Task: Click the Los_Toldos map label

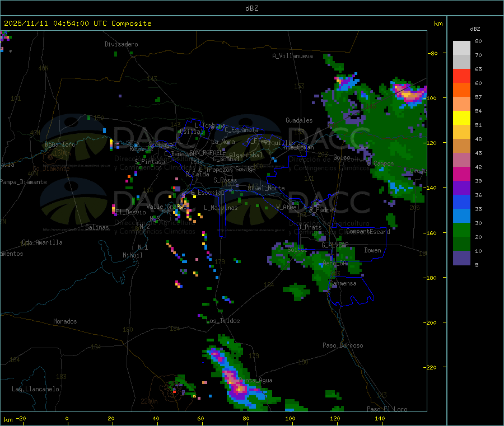Action: tap(223, 321)
